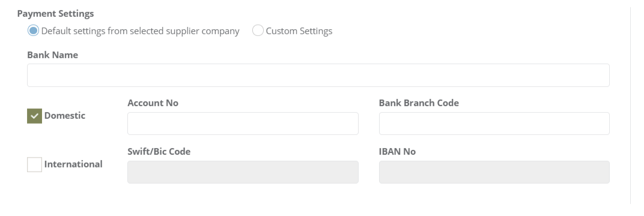Image resolution: width=644 pixels, height=216 pixels.
Task: Click the IBAN No label
Action: click(397, 152)
